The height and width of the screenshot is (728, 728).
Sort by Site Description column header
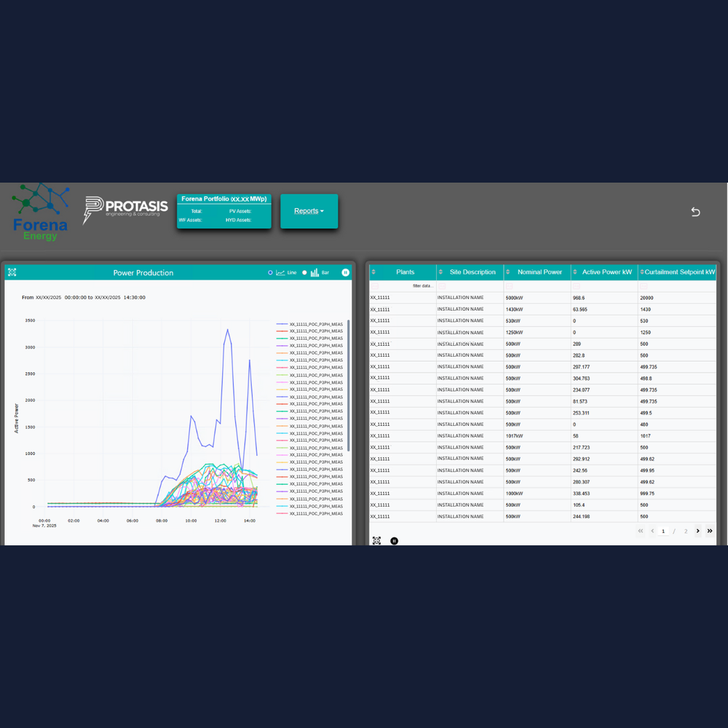tap(472, 272)
